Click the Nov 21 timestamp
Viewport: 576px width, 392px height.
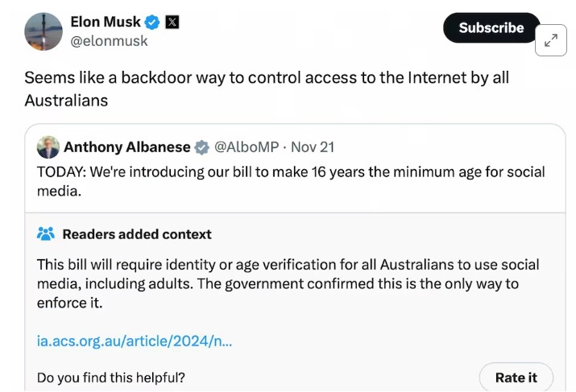click(313, 147)
